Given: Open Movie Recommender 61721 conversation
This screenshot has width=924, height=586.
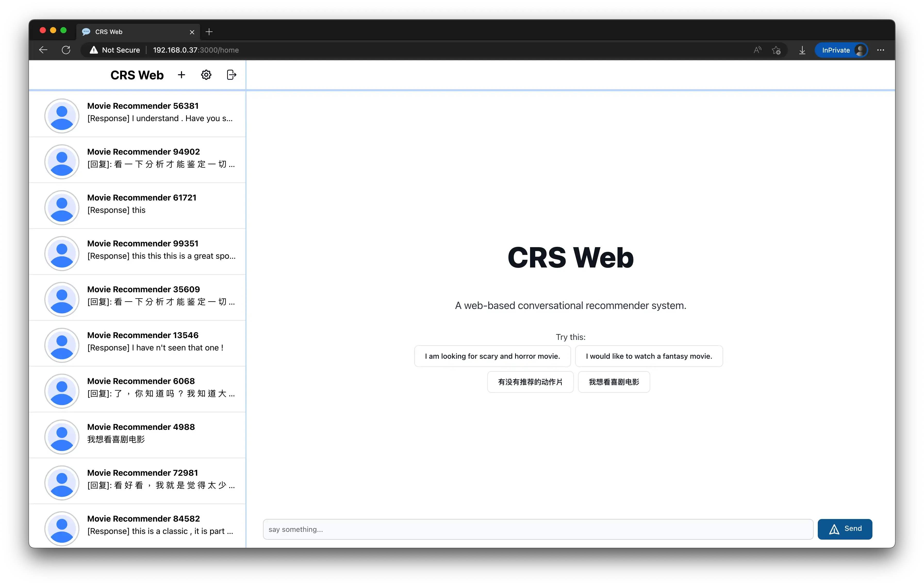Looking at the screenshot, I should (137, 206).
